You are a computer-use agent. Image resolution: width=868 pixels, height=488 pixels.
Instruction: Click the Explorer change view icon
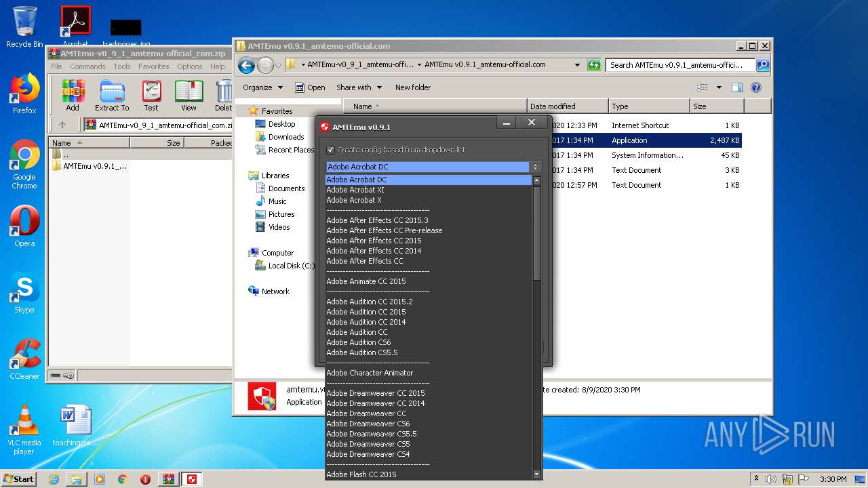(x=703, y=87)
